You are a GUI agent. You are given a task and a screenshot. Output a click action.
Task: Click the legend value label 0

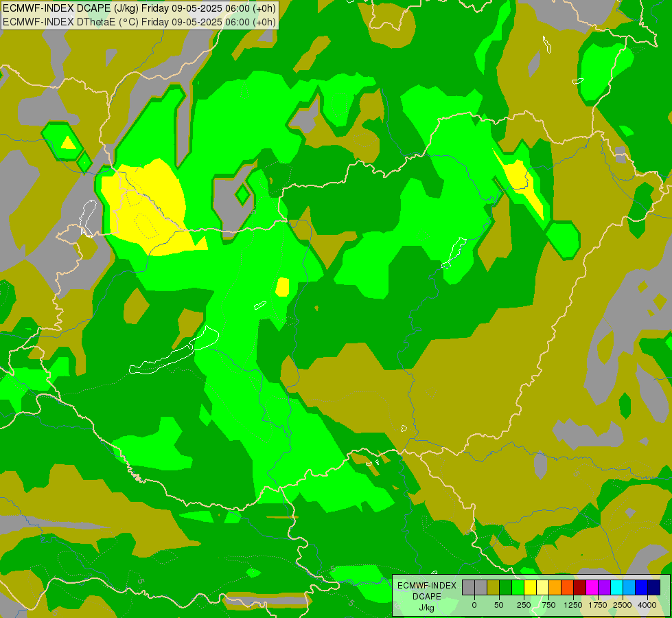474,605
